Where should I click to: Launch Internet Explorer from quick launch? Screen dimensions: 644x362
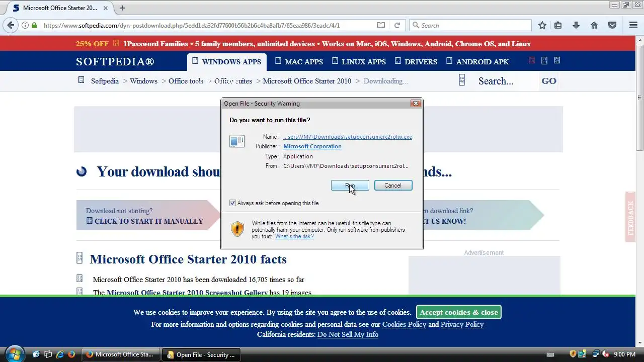click(x=60, y=354)
